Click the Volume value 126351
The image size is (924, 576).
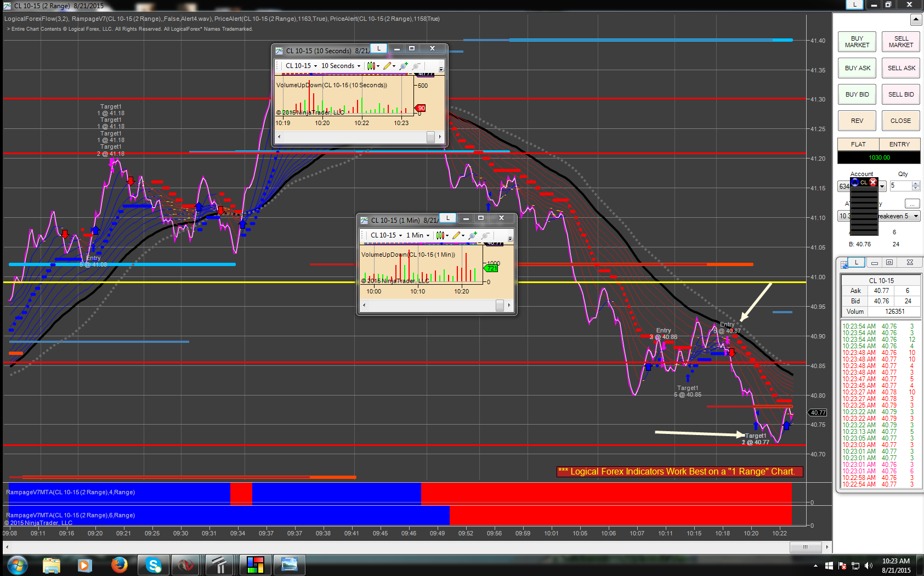click(894, 312)
